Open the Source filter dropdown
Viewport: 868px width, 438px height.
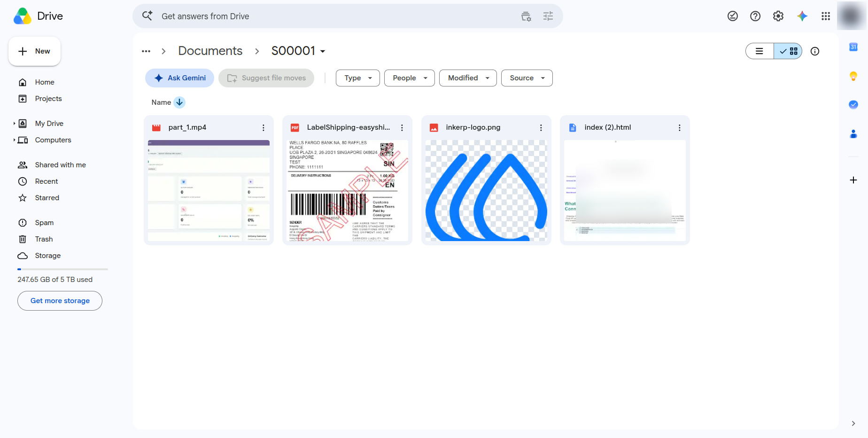[527, 78]
